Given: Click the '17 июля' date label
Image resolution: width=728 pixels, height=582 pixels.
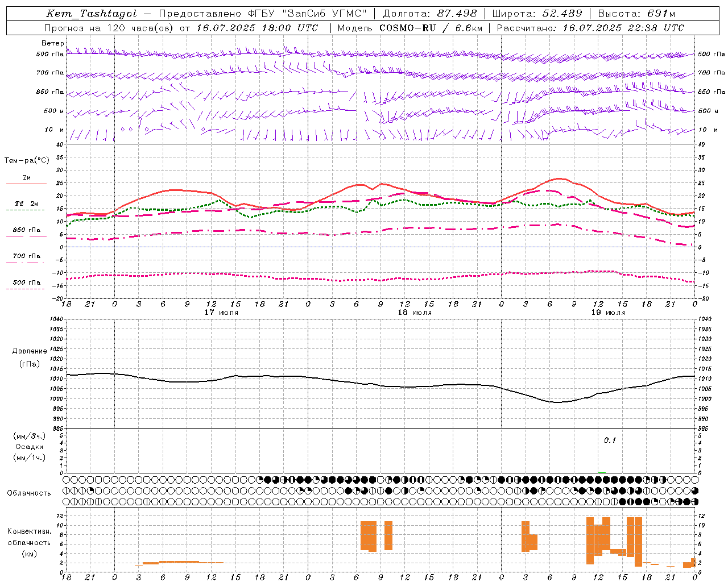Looking at the screenshot, I should tap(221, 313).
